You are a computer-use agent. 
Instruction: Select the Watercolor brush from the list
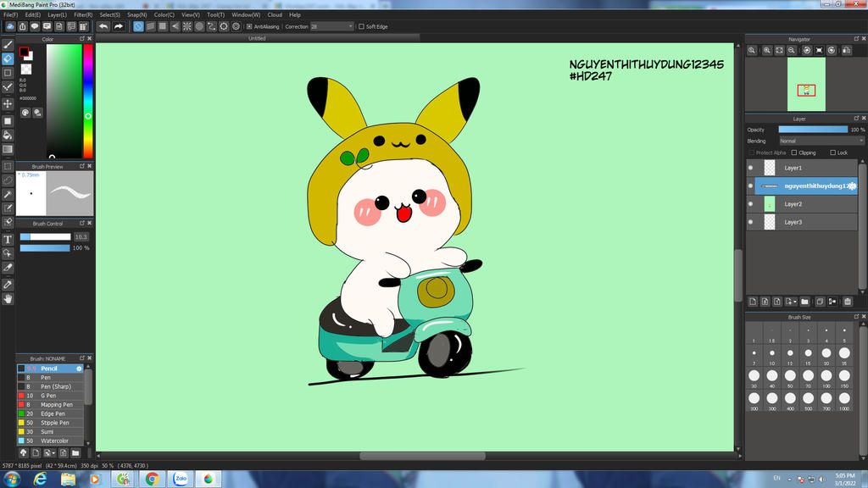pyautogui.click(x=55, y=441)
